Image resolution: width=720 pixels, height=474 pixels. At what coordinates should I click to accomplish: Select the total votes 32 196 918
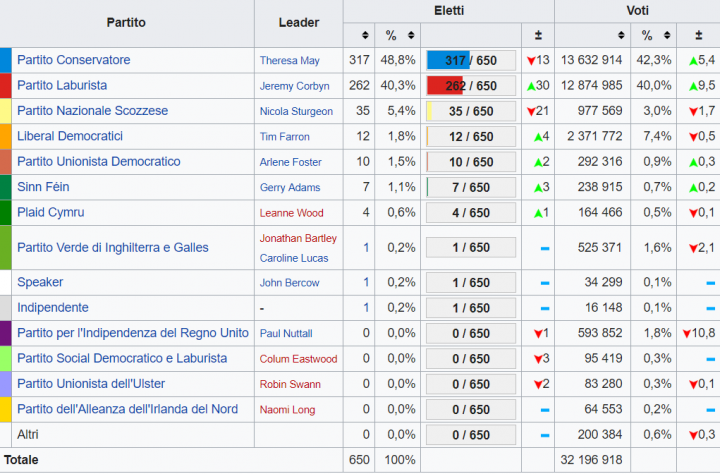591,460
